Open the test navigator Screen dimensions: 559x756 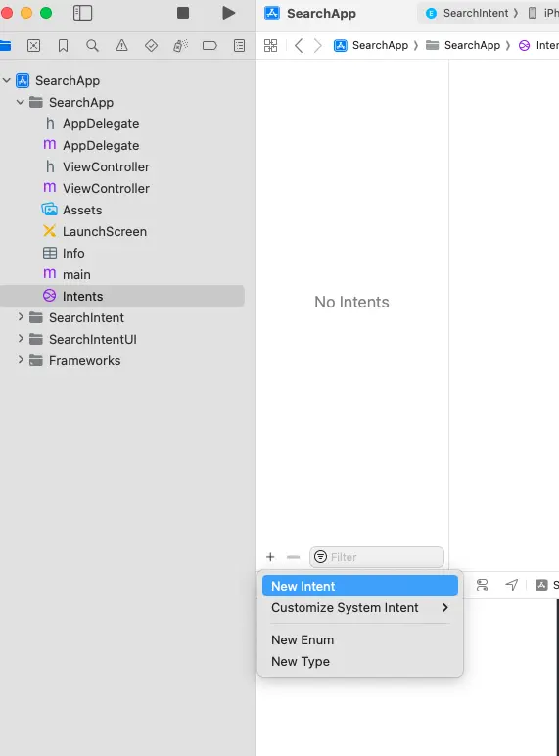(152, 46)
